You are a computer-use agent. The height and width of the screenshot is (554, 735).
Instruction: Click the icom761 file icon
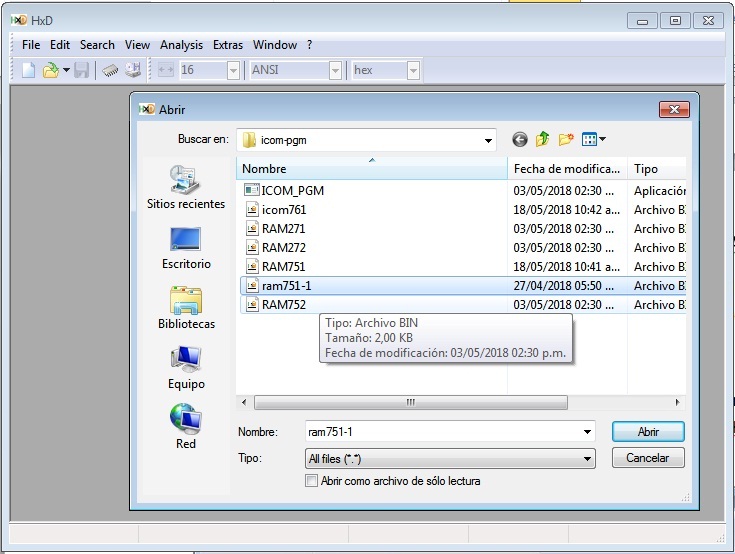[252, 210]
